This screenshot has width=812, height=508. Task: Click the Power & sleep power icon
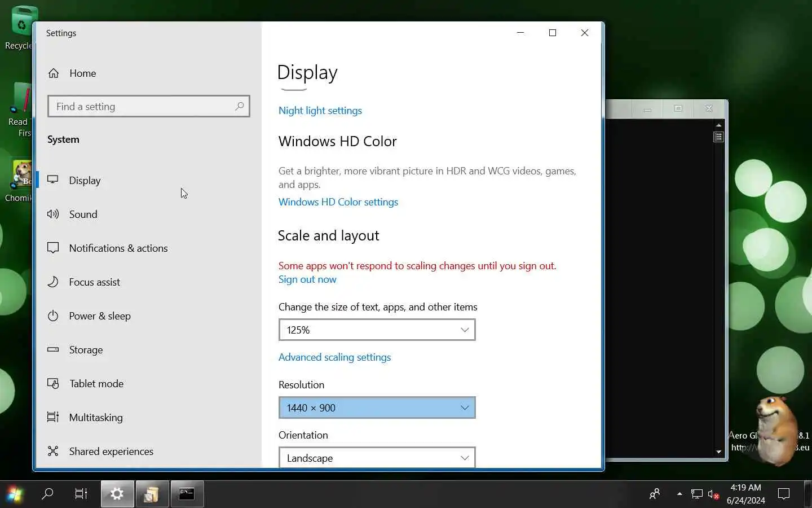(53, 316)
